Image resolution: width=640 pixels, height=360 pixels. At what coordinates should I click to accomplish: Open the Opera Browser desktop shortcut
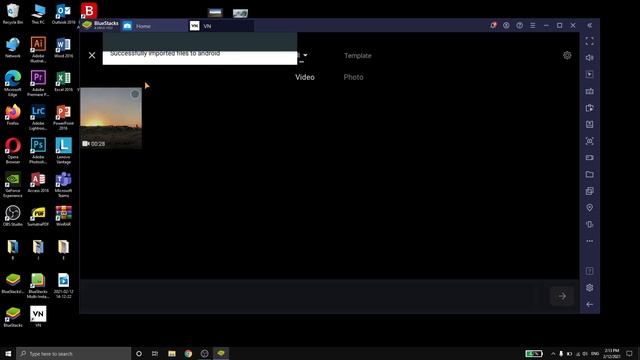pyautogui.click(x=13, y=151)
